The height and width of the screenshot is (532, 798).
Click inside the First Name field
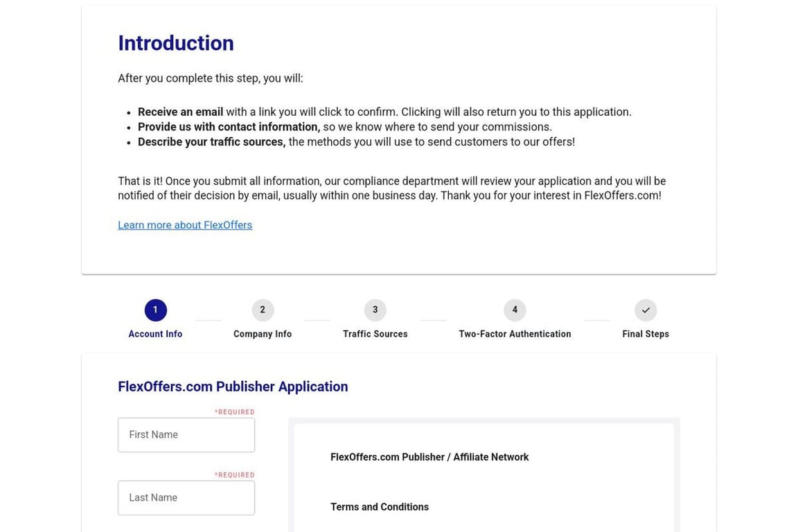[x=186, y=434]
